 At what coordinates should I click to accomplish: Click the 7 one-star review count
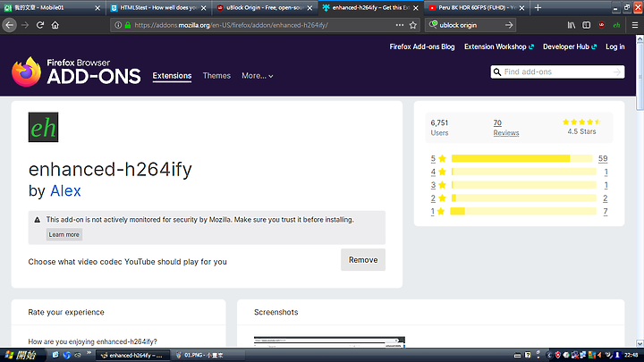coord(606,211)
